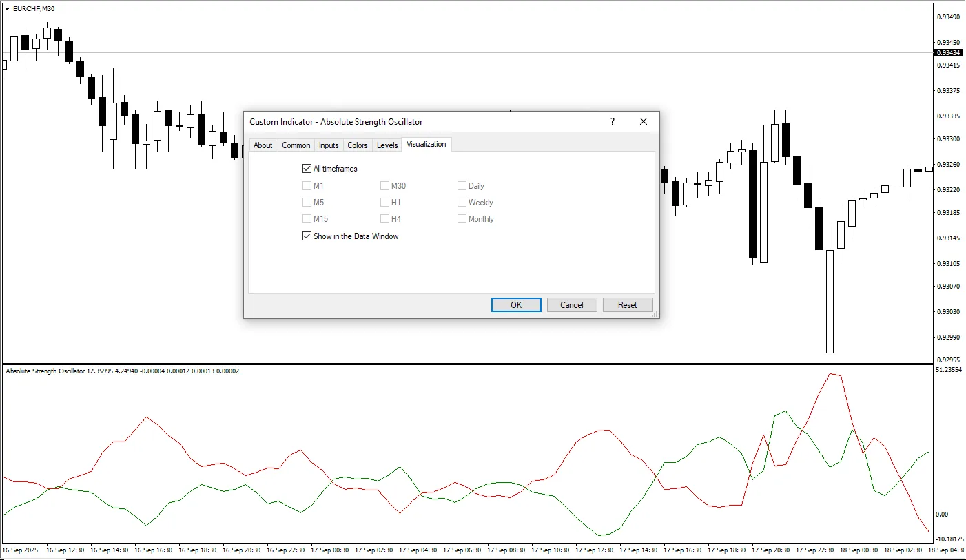This screenshot has width=966, height=560.
Task: Enable the Daily timeframe checkbox
Action: coord(462,185)
